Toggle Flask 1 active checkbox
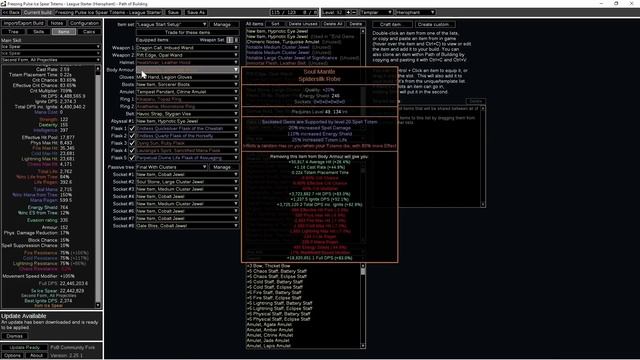 point(132,129)
